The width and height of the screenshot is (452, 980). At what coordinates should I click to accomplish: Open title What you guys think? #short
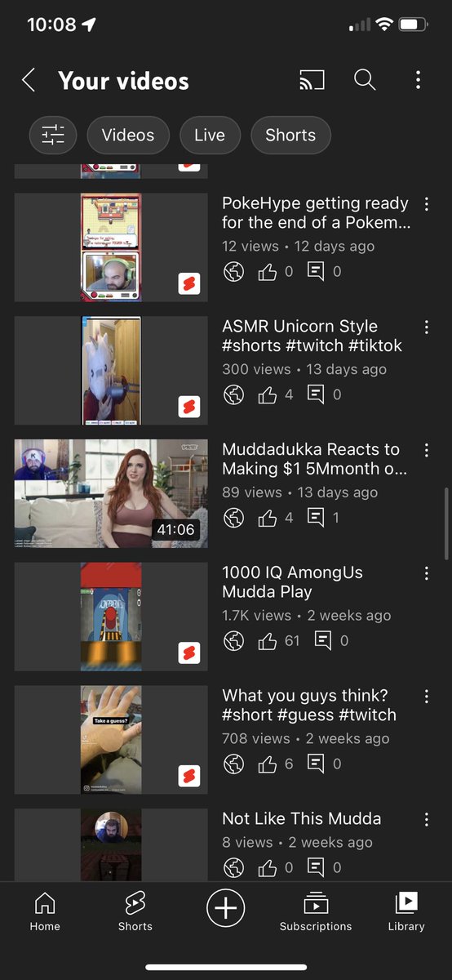click(309, 706)
